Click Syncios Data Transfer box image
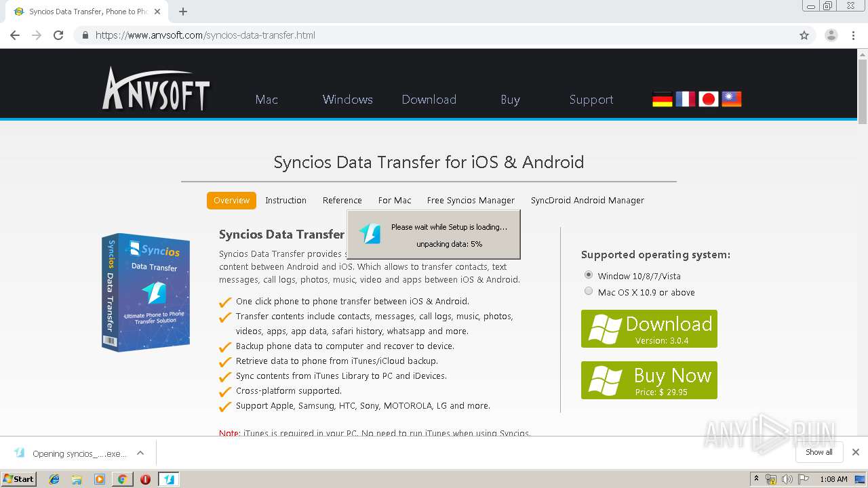Image resolution: width=868 pixels, height=488 pixels. point(146,292)
